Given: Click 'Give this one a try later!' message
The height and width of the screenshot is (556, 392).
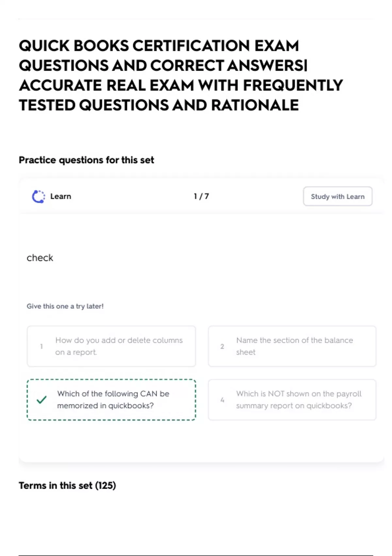Looking at the screenshot, I should [x=65, y=306].
